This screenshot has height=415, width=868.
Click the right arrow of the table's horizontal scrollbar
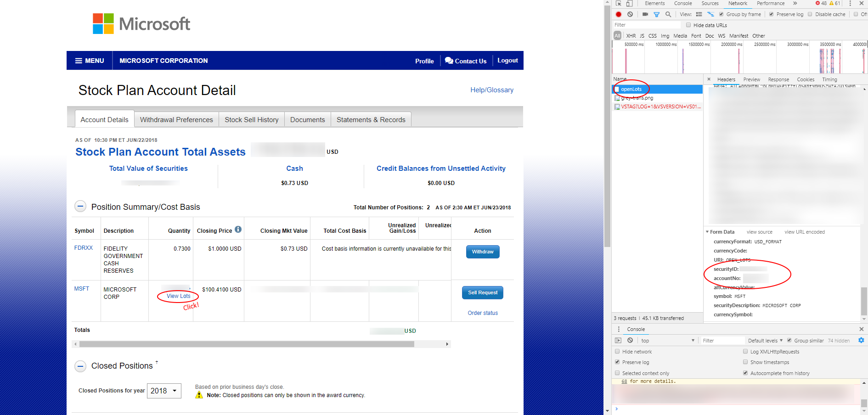pyautogui.click(x=447, y=344)
